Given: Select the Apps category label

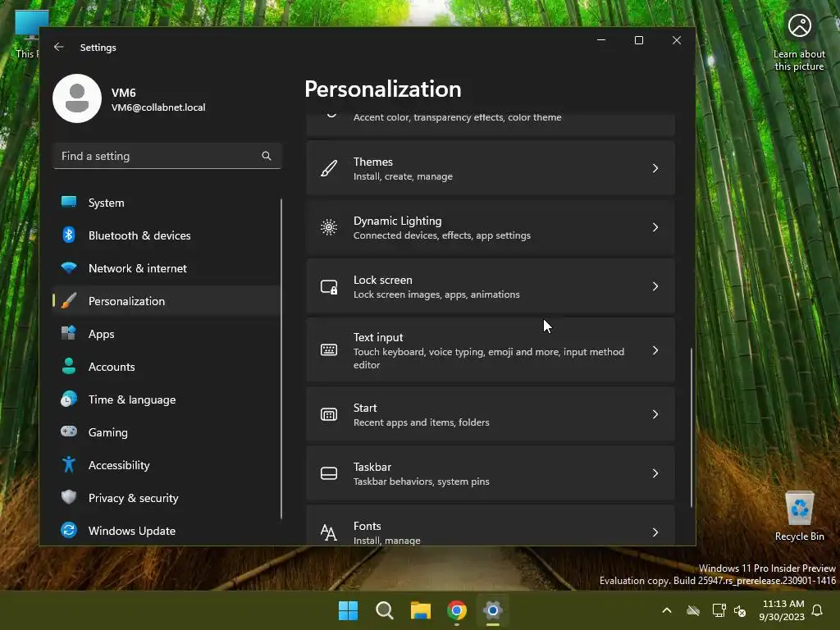Looking at the screenshot, I should [101, 334].
